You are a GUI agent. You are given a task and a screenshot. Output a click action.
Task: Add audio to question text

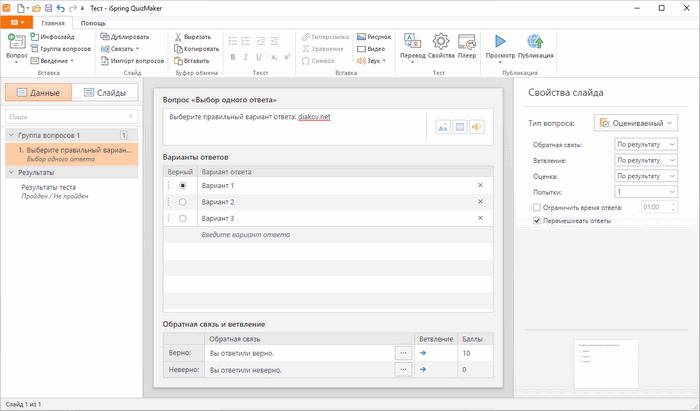(x=477, y=127)
